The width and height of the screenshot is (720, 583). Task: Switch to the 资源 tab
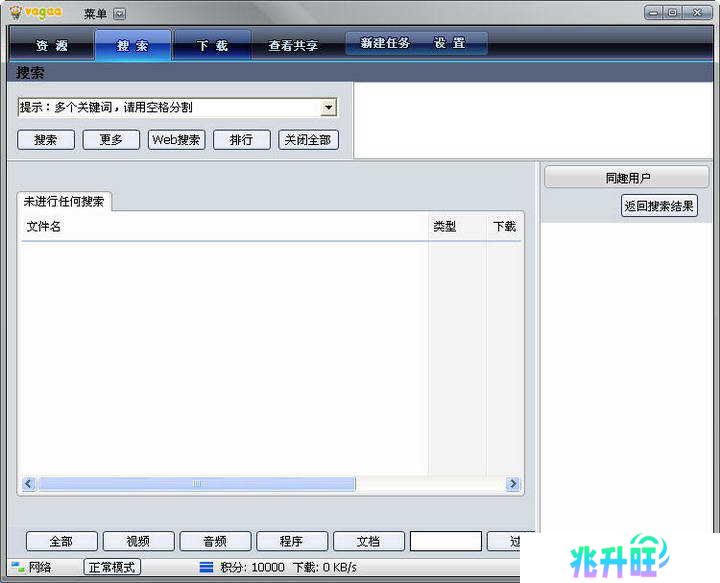52,45
